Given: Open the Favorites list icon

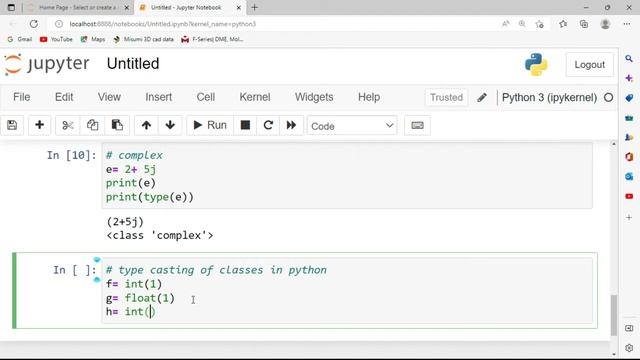Looking at the screenshot, I should click(x=563, y=24).
